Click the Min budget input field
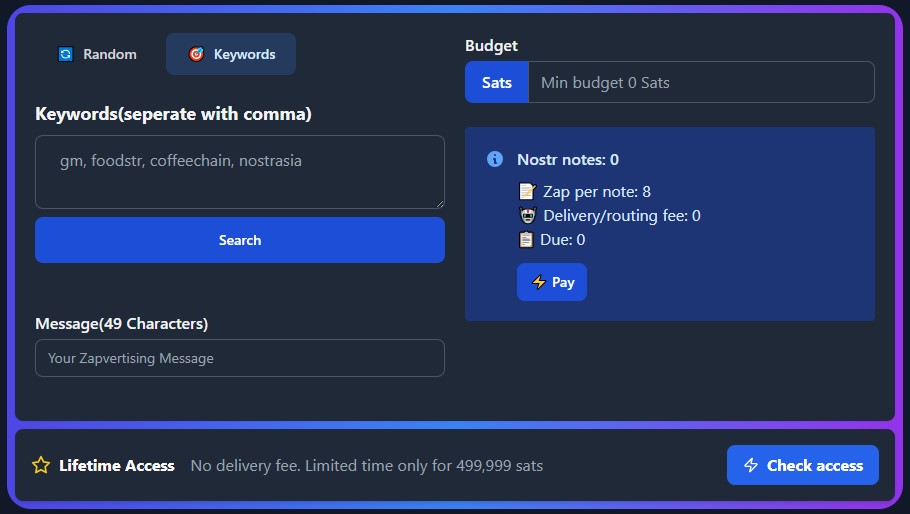This screenshot has width=910, height=514. click(700, 82)
